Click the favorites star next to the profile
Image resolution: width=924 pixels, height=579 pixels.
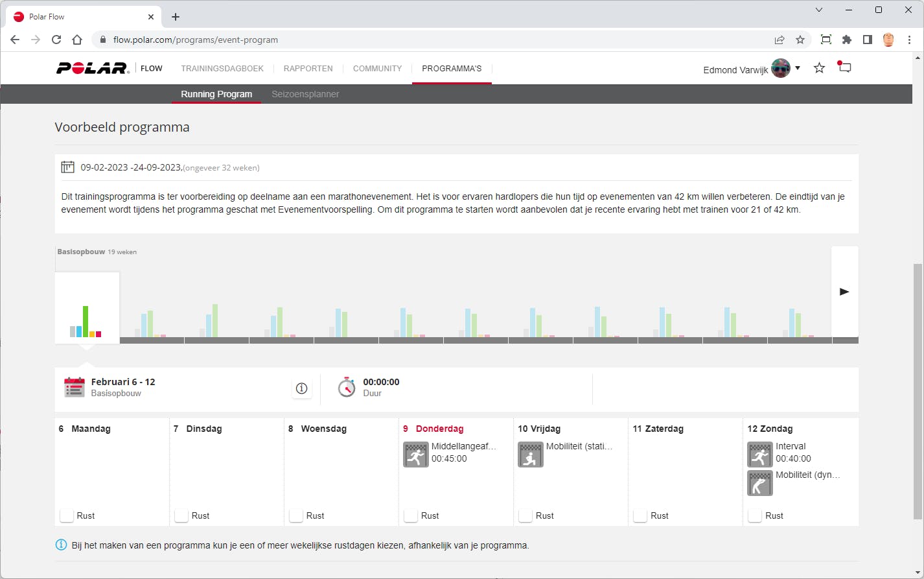(819, 68)
